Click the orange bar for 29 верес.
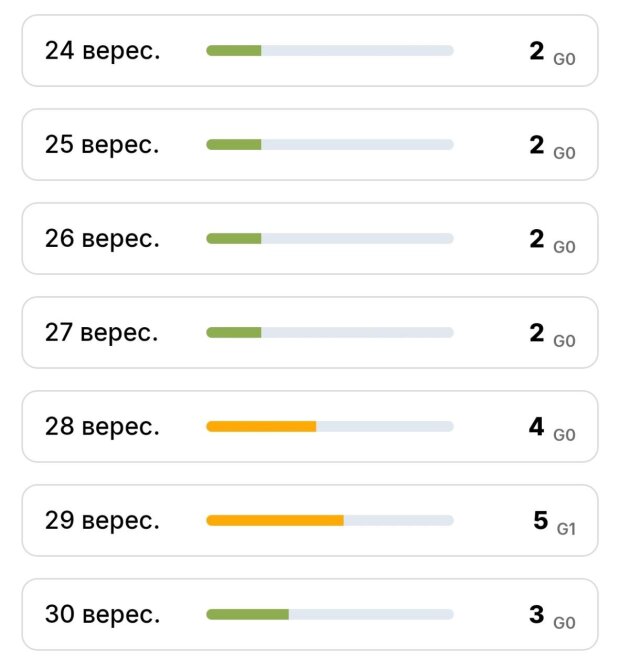The image size is (620, 671). click(x=275, y=520)
